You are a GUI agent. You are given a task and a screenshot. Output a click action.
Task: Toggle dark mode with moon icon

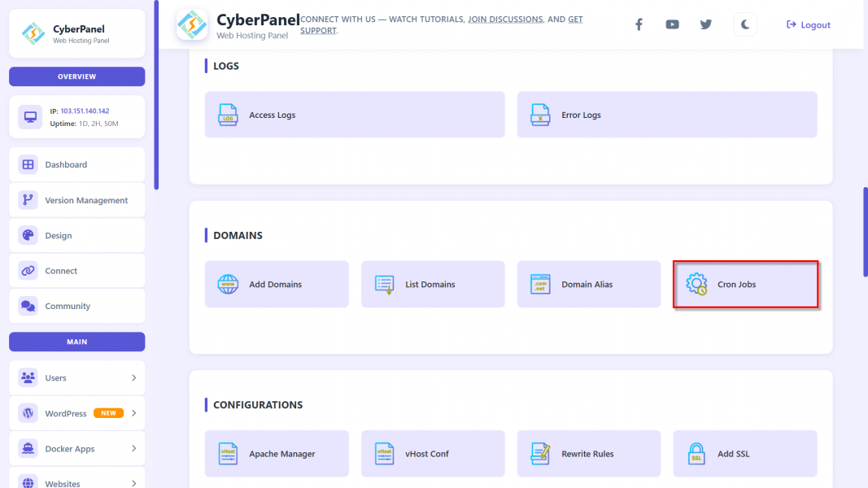click(745, 24)
